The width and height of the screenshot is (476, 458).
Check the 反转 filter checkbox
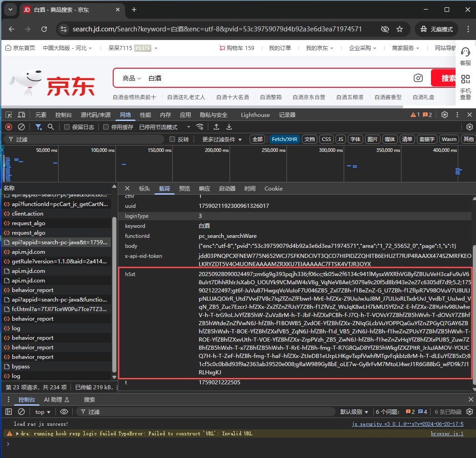[x=172, y=140]
